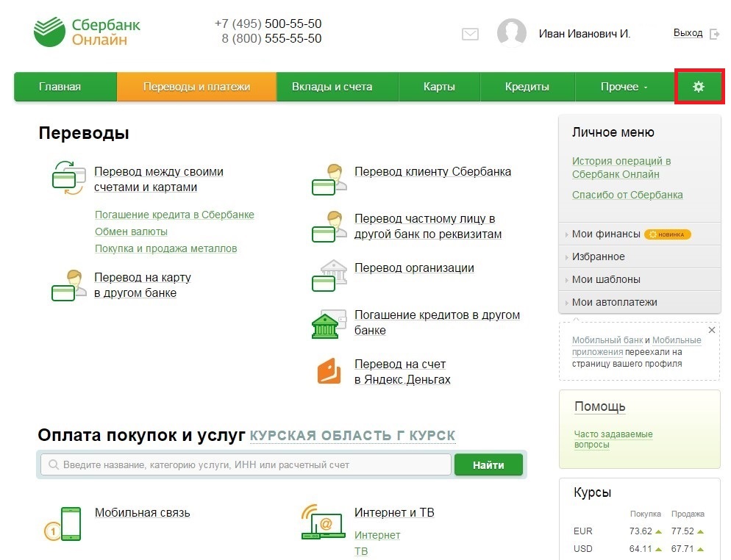
Task: Open Перевод частному лицу в другой банк
Action: 428,226
